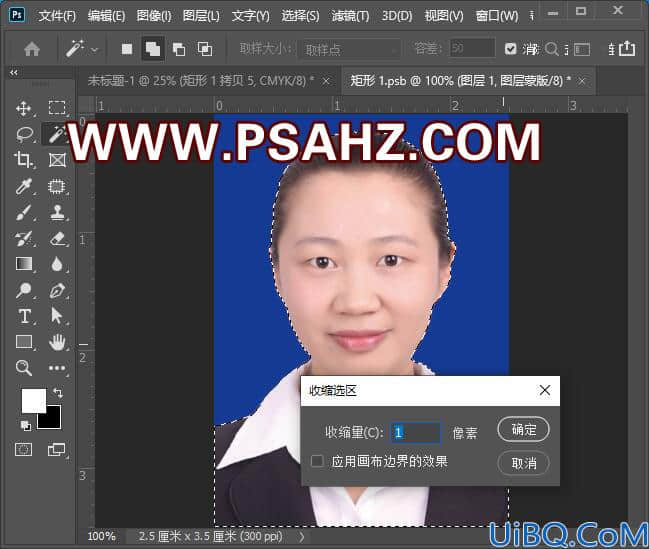Screen dimensions: 649x549
Task: Select the Gradient tool
Action: [x=24, y=264]
